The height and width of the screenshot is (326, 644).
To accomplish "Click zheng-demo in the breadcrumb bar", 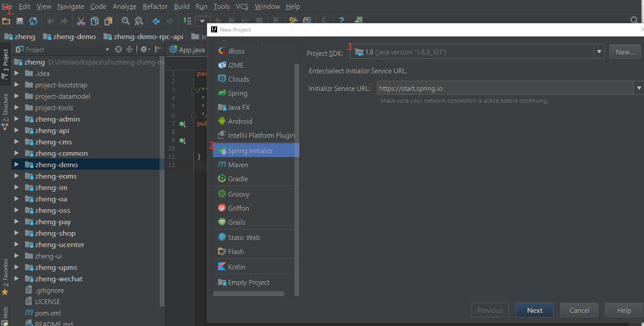I will click(69, 36).
